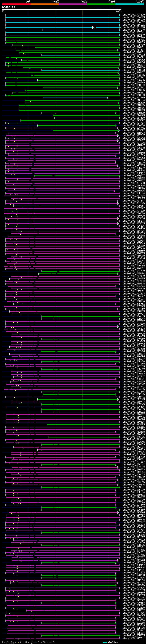Choose hit UniRef100_A7LIT5
Image resolution: width=146 pixels, height=644 pixels.
tap(133, 535)
